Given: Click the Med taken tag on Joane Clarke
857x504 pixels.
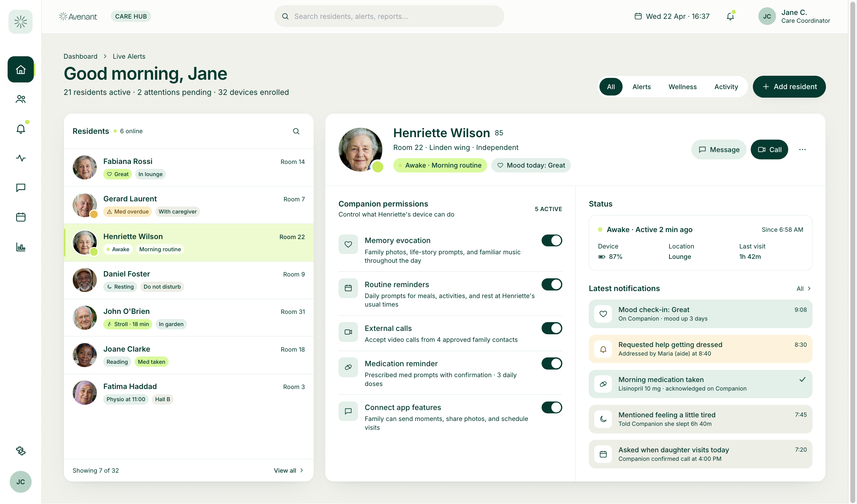Looking at the screenshot, I should tap(151, 362).
